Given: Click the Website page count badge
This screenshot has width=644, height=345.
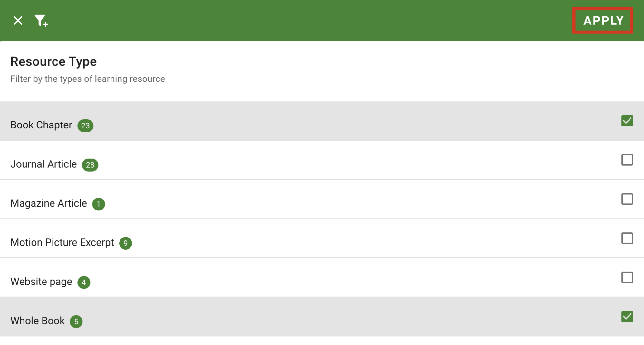Looking at the screenshot, I should point(84,282).
